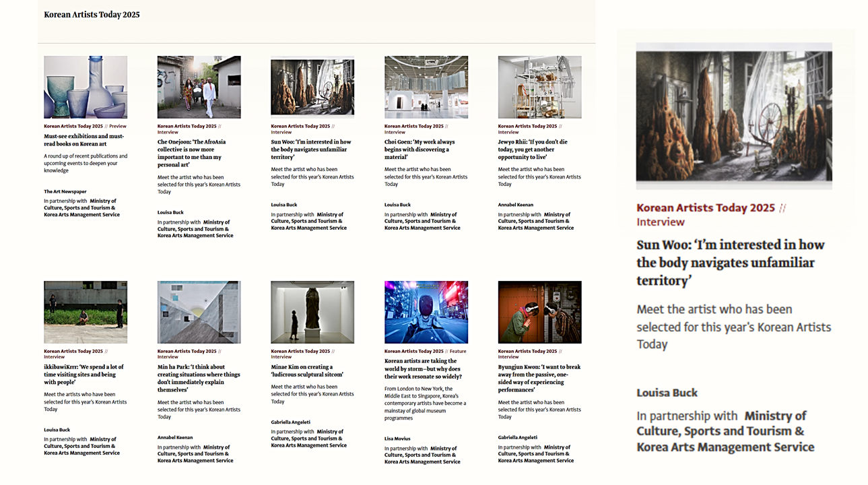Click the ikkibawiKrrr outdoor group photo
Image resolution: width=868 pixels, height=485 pixels.
pyautogui.click(x=86, y=312)
